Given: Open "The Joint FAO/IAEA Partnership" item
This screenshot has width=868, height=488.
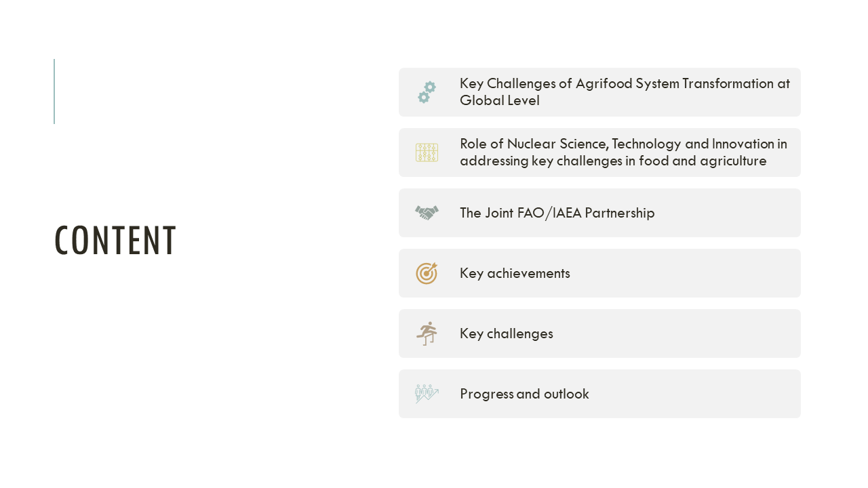Looking at the screenshot, I should [557, 213].
